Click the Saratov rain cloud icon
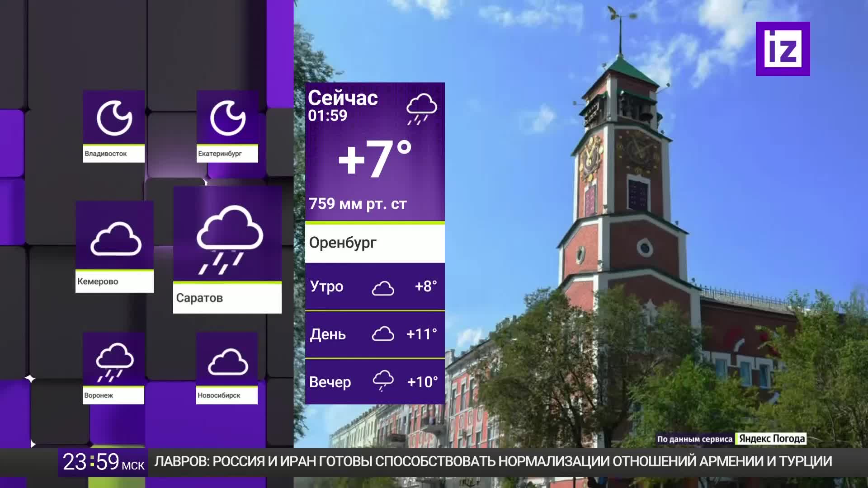Viewport: 868px width, 488px height. click(230, 240)
